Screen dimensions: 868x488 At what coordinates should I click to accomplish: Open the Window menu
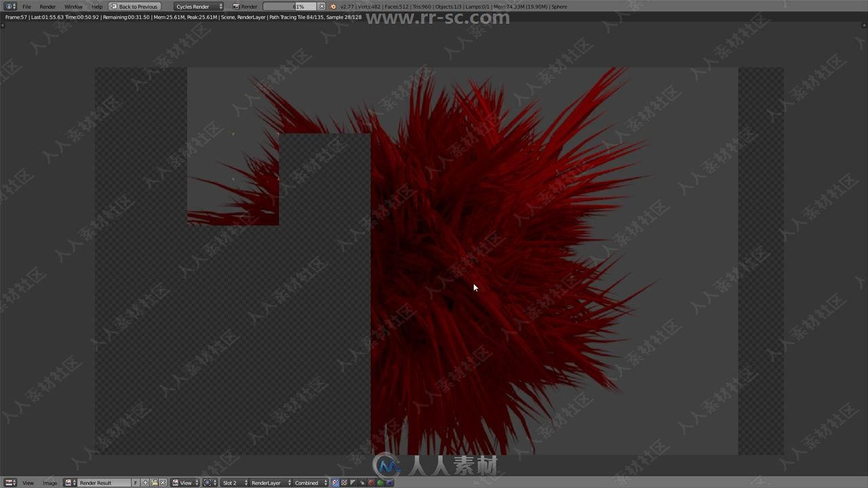click(x=73, y=7)
